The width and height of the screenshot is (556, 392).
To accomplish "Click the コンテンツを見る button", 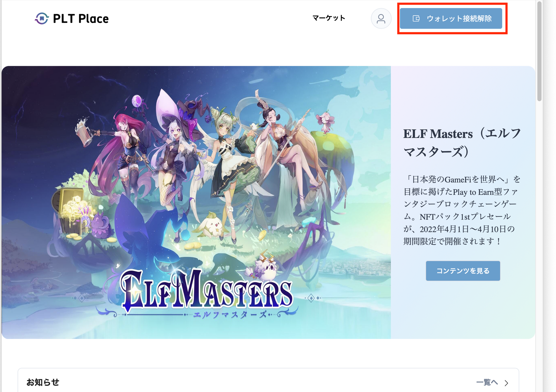I will pyautogui.click(x=463, y=271).
